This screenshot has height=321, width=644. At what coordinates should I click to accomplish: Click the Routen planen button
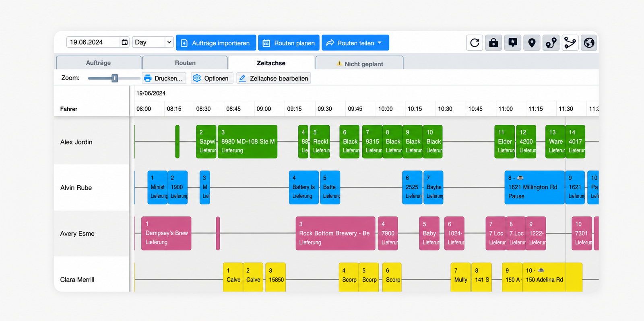coord(289,43)
